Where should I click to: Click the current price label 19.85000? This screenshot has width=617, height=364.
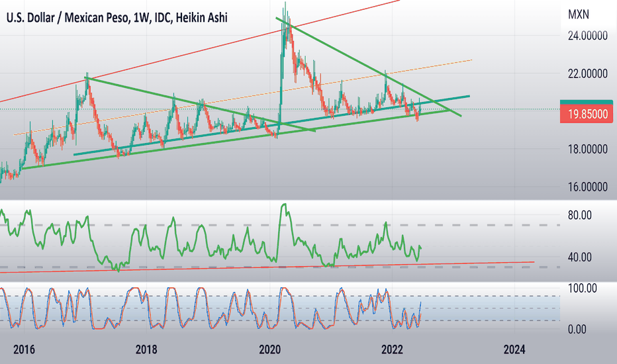(587, 114)
